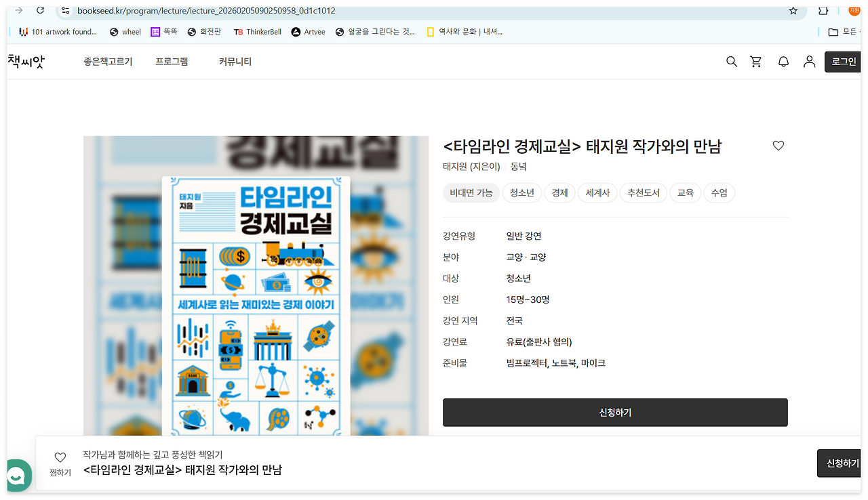The height and width of the screenshot is (500, 868).
Task: Click the 교양 · 교양 field value
Action: 526,257
